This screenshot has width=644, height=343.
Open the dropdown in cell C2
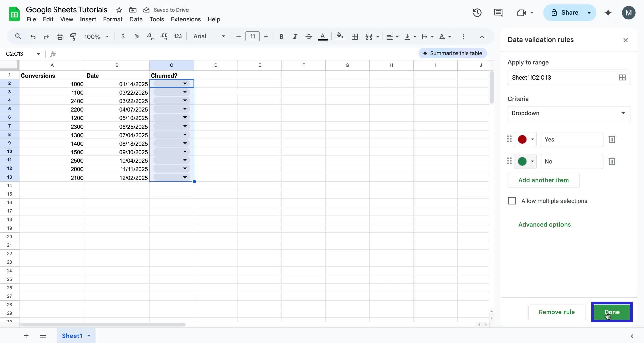point(184,84)
